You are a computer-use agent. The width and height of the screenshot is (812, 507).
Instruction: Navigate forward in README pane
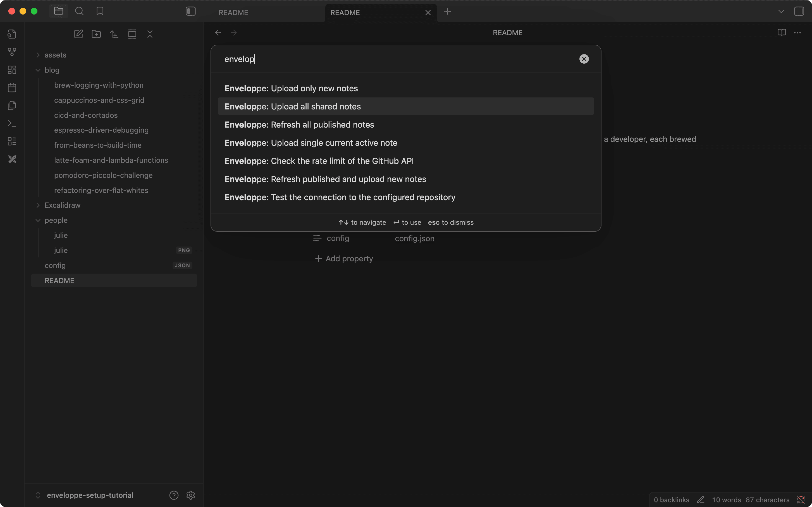[x=234, y=33]
